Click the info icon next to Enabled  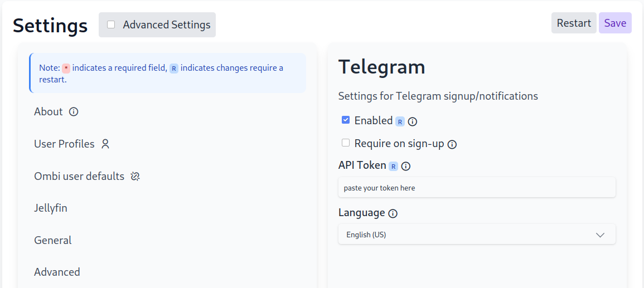[413, 121]
